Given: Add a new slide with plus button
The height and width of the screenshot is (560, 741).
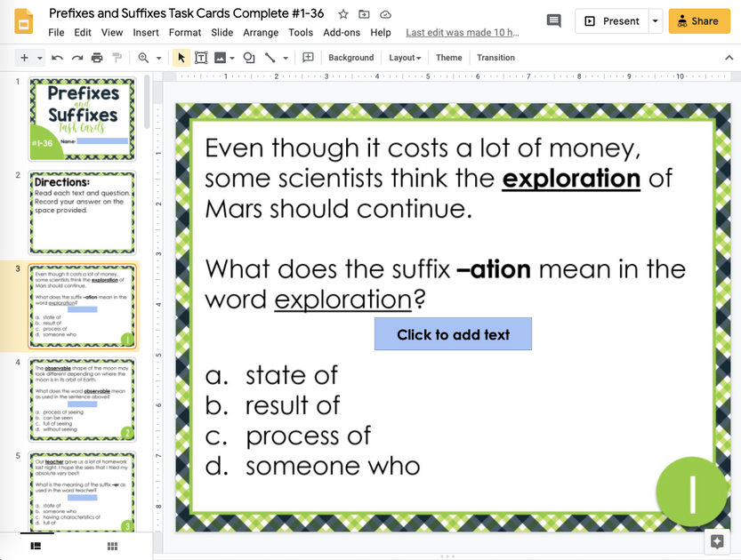Looking at the screenshot, I should pos(25,58).
